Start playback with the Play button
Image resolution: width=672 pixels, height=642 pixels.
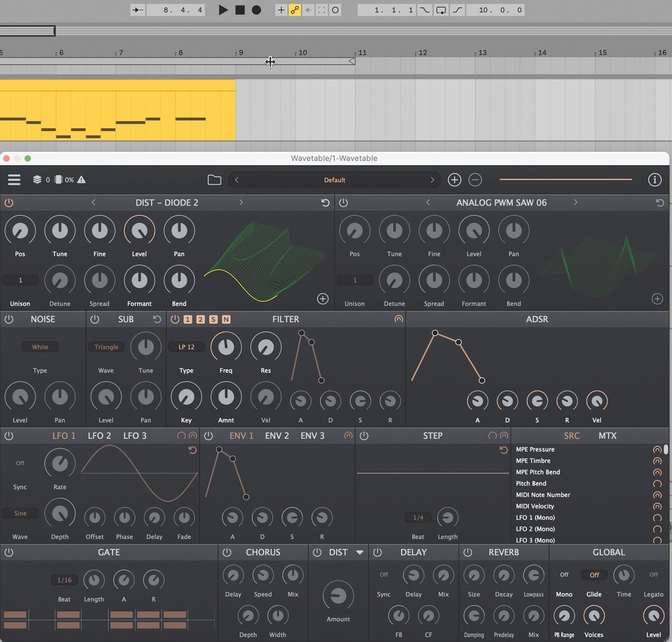tap(222, 10)
